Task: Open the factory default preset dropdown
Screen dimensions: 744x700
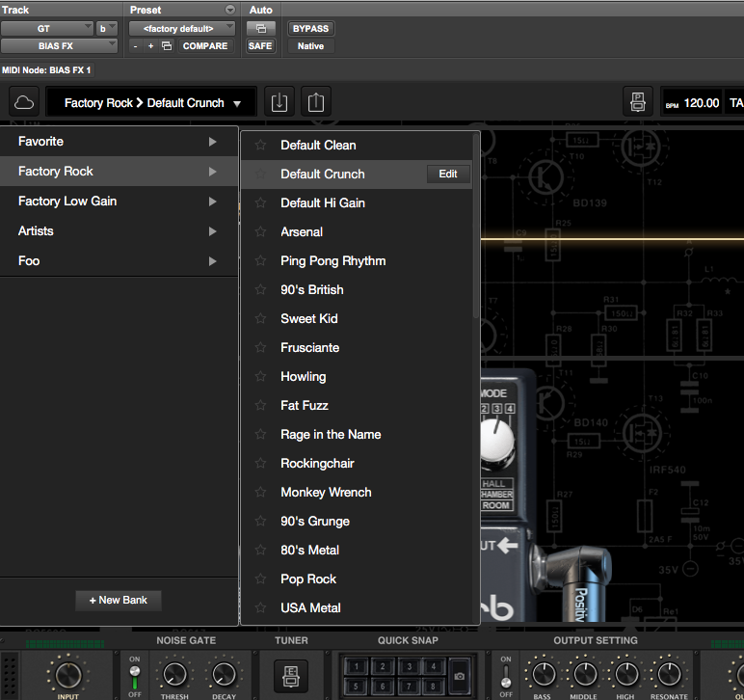Action: pyautogui.click(x=182, y=29)
